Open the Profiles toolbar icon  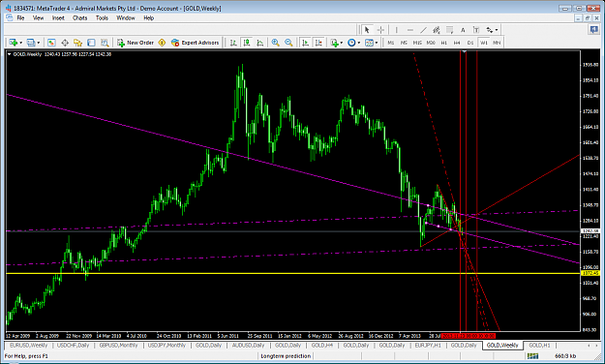(x=31, y=43)
